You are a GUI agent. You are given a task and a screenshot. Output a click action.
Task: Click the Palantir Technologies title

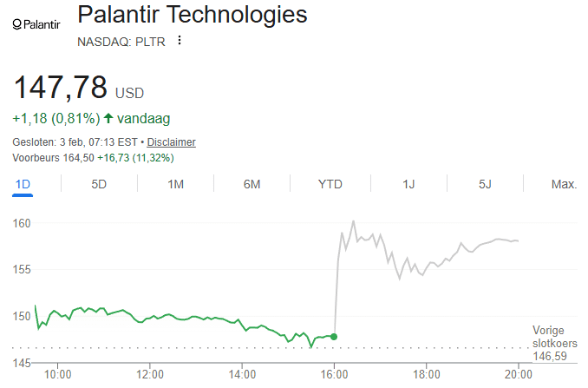(192, 15)
